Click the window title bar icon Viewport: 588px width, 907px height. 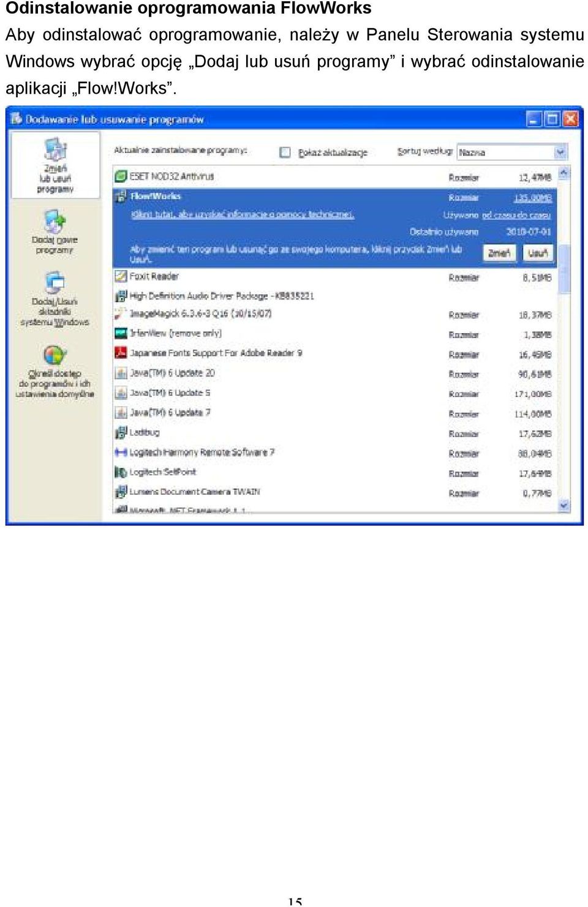(16, 119)
